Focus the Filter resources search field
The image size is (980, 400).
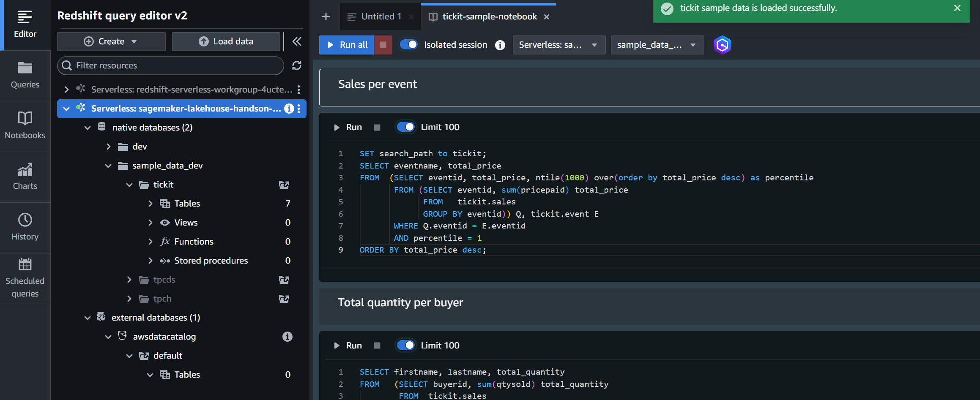pos(170,65)
